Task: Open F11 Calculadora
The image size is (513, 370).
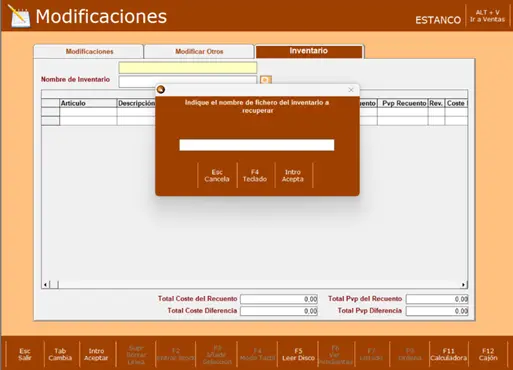Action: tap(449, 354)
